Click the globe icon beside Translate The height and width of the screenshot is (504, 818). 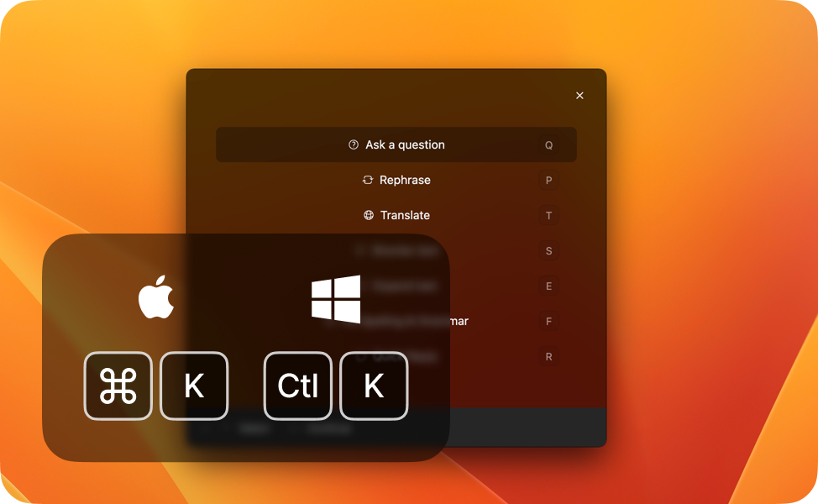click(x=369, y=215)
